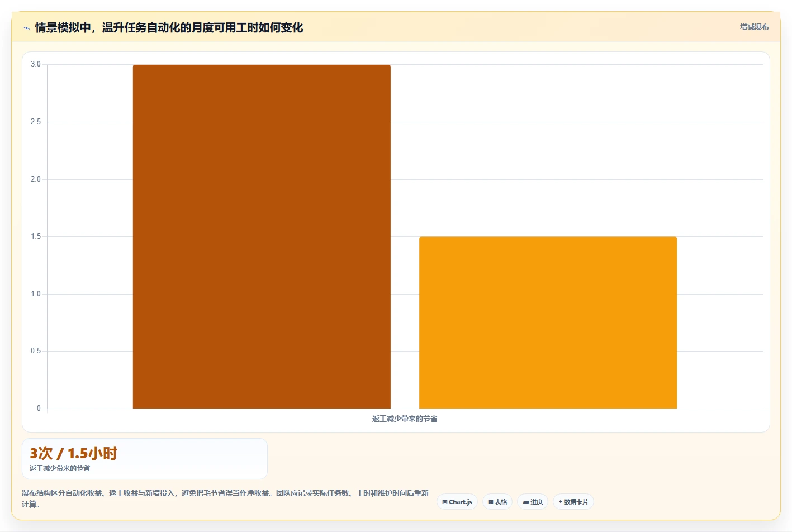Click the x-axis label 返工减少带来的节省
This screenshot has width=792, height=532.
pos(405,419)
